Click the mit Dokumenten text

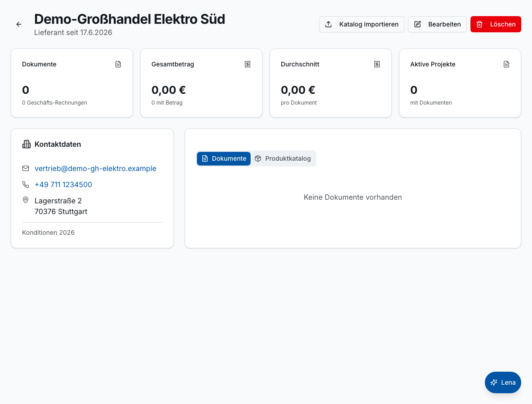pyautogui.click(x=431, y=103)
